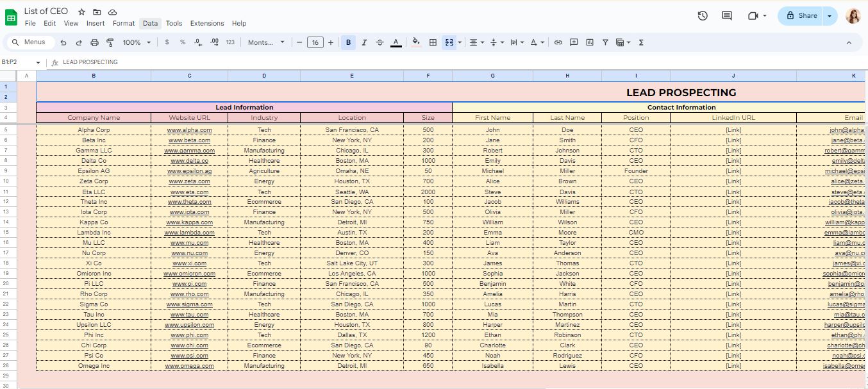
Task: Open vertical align dropdown
Action: click(497, 42)
